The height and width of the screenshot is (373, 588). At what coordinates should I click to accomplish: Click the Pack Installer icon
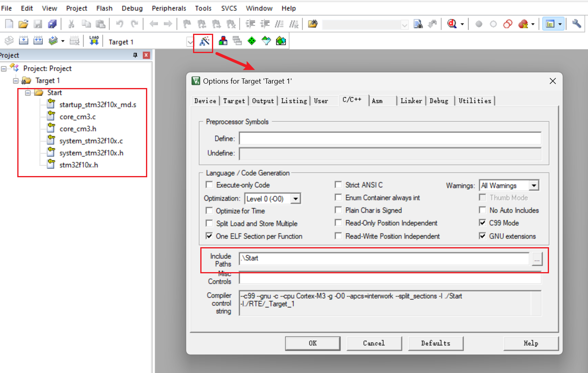281,41
